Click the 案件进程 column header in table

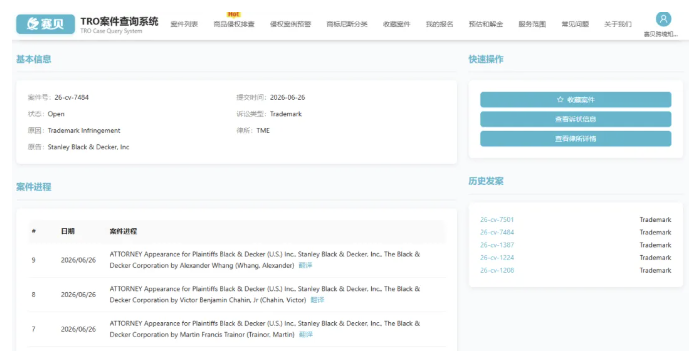[x=123, y=231]
